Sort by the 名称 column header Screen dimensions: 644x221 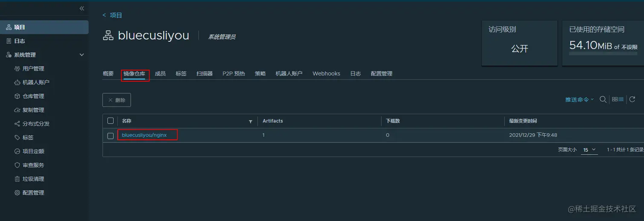[x=126, y=121]
